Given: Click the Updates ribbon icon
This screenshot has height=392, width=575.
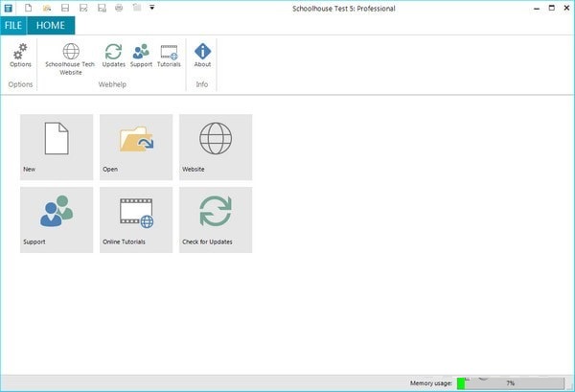Looking at the screenshot, I should 114,56.
